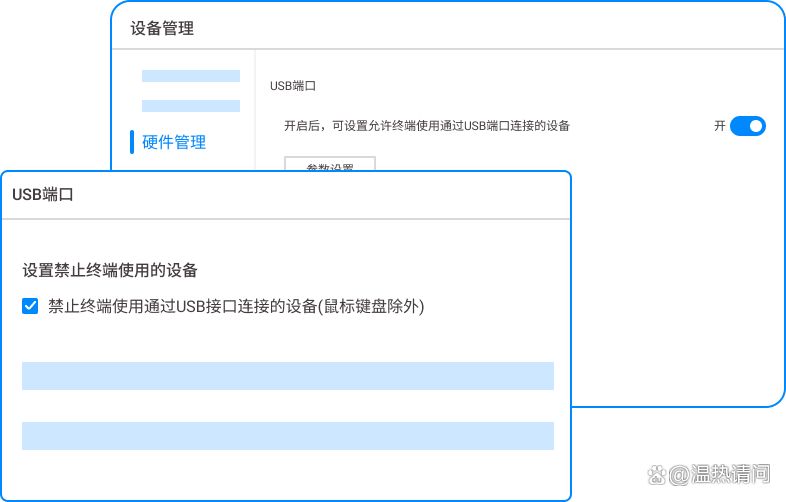Click the 设备管理 window title
This screenshot has width=786, height=502.
pos(162,28)
